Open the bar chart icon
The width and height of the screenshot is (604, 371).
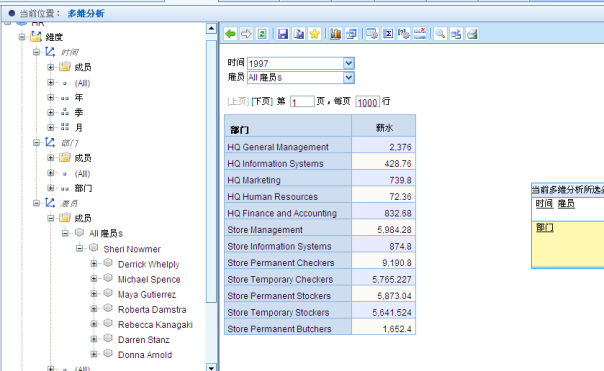(x=335, y=34)
